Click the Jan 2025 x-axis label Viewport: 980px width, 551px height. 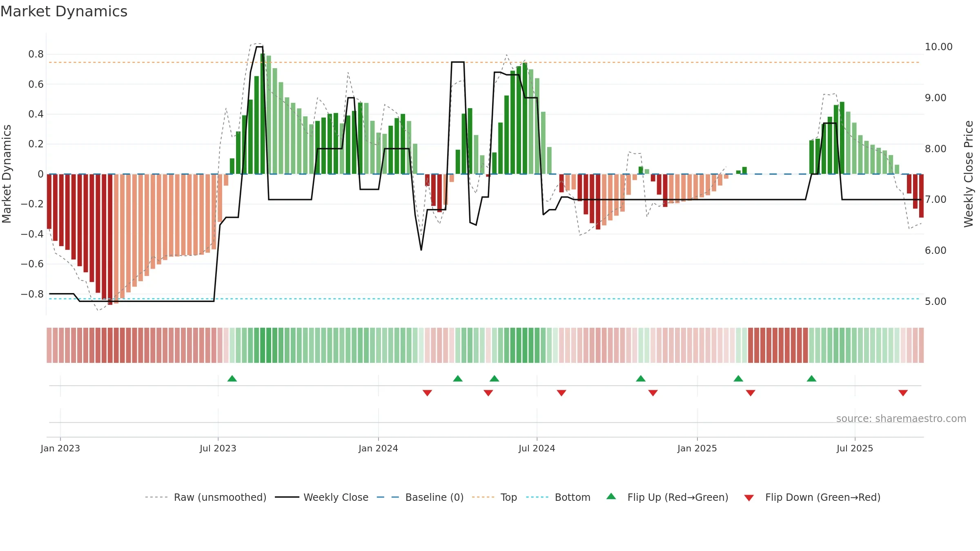[x=697, y=448]
